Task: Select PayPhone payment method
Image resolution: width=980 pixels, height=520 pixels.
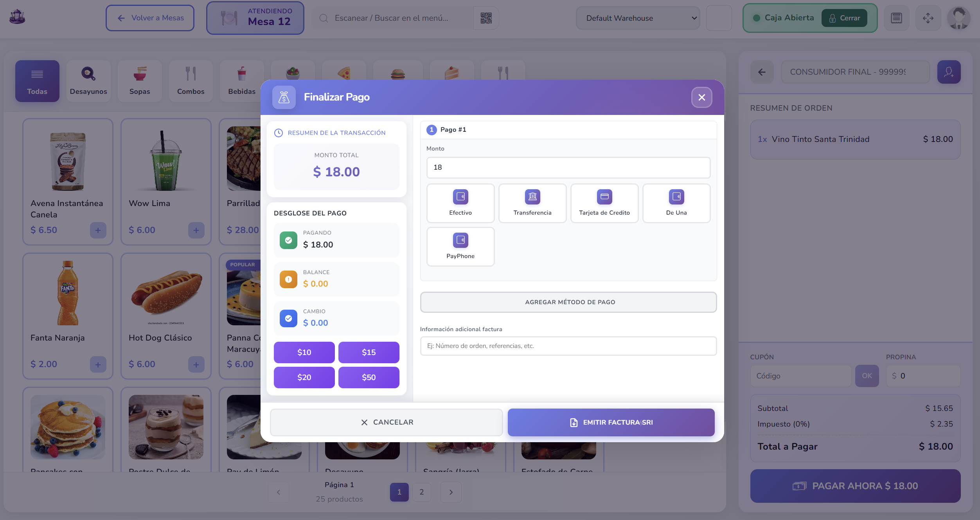Action: pyautogui.click(x=460, y=247)
